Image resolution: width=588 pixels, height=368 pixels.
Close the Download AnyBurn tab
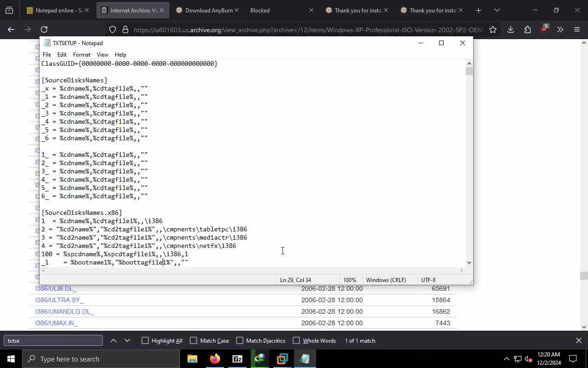click(x=237, y=10)
